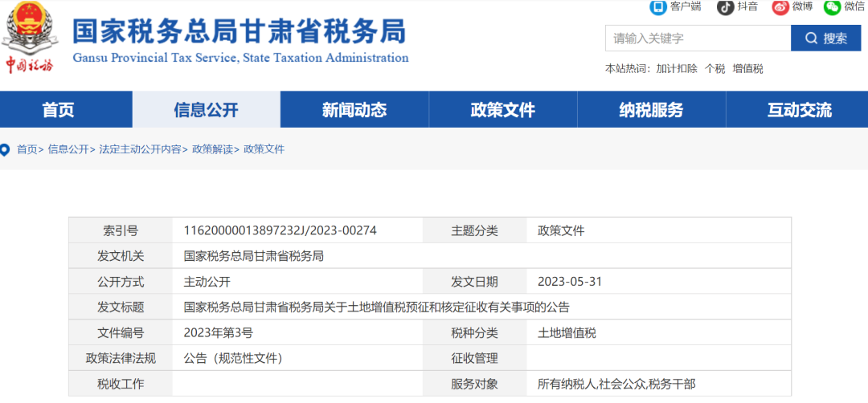Select hot word 个税

(x=714, y=69)
